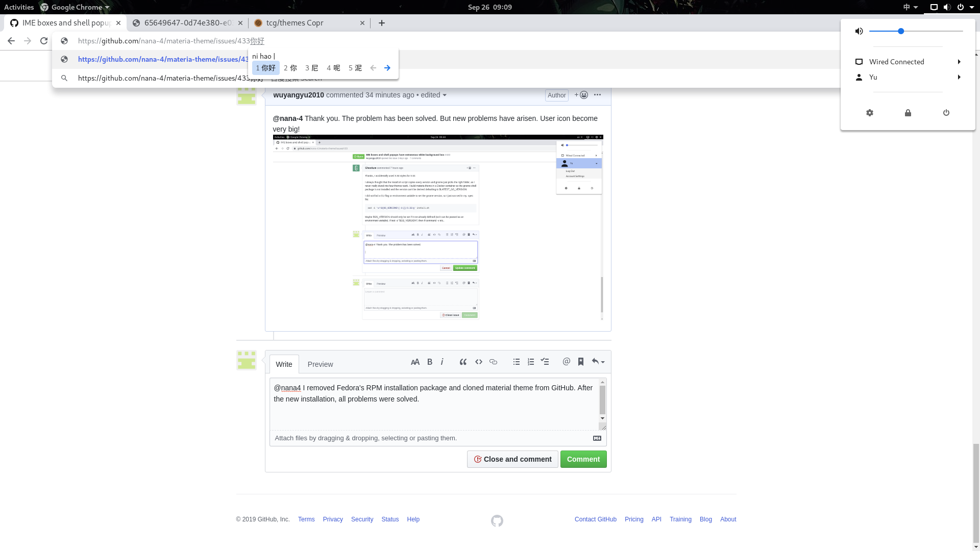Click the power-off icon in system menu
The width and height of the screenshot is (980, 551).
[x=946, y=113]
